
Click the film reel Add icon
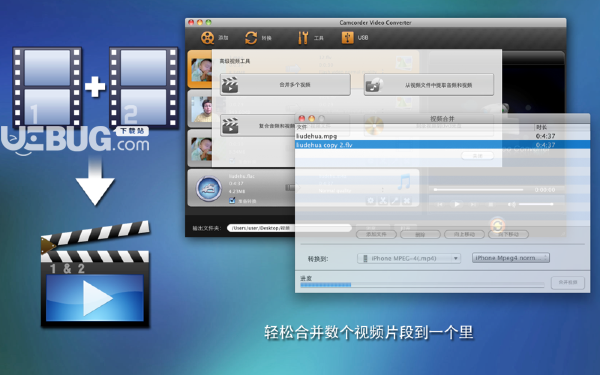pos(207,38)
